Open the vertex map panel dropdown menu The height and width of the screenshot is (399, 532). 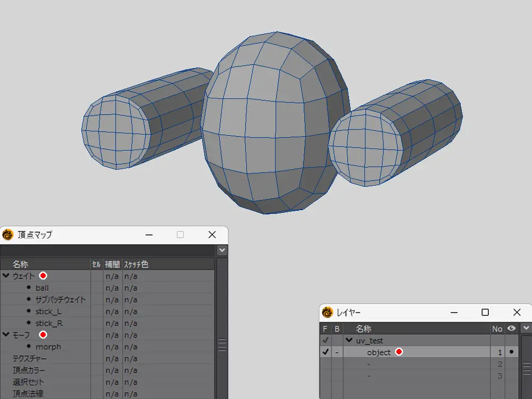tap(222, 250)
